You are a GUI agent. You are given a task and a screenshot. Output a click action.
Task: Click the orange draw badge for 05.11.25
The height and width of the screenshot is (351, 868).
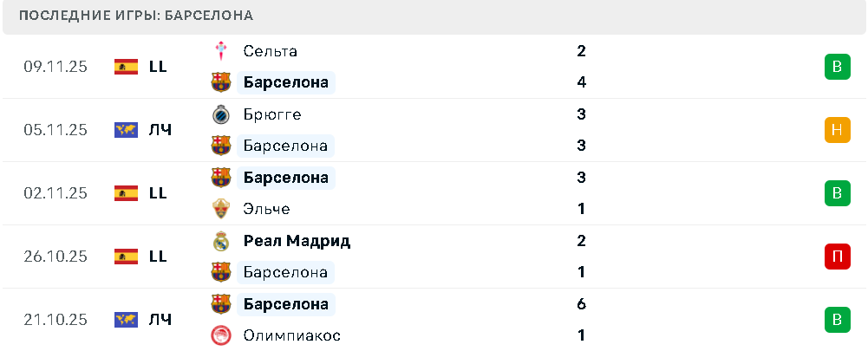click(x=836, y=130)
